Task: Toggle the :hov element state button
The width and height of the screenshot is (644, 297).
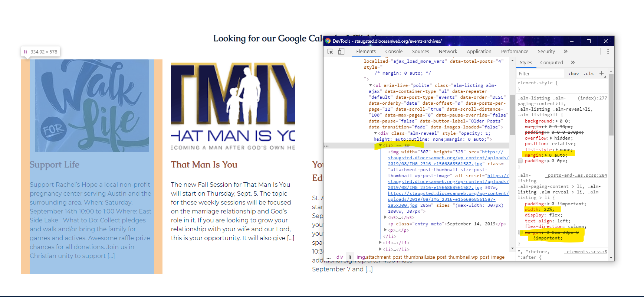Action: pos(574,74)
